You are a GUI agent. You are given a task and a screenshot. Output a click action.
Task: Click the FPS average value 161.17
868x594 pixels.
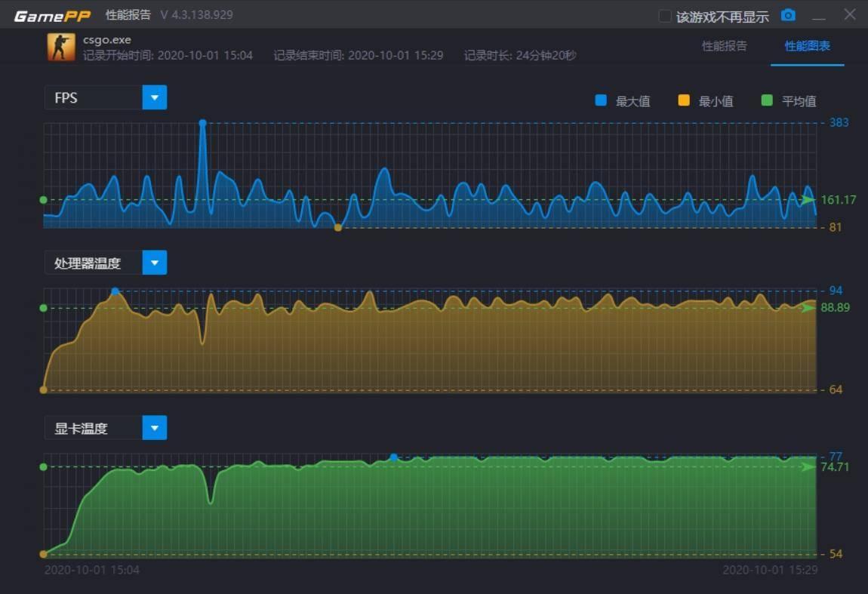tap(838, 200)
